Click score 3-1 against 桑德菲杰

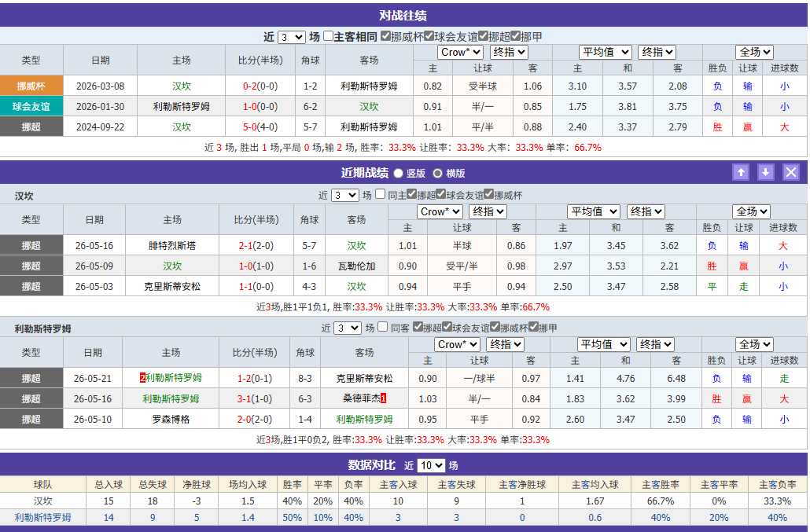245,399
